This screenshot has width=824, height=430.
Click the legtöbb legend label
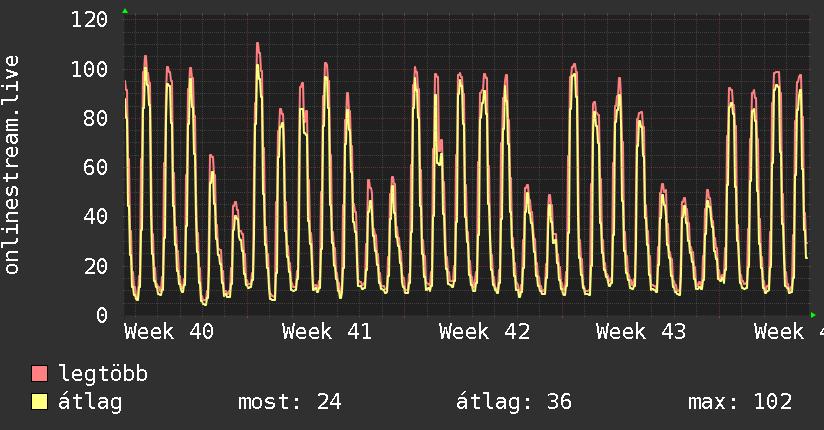coord(103,374)
